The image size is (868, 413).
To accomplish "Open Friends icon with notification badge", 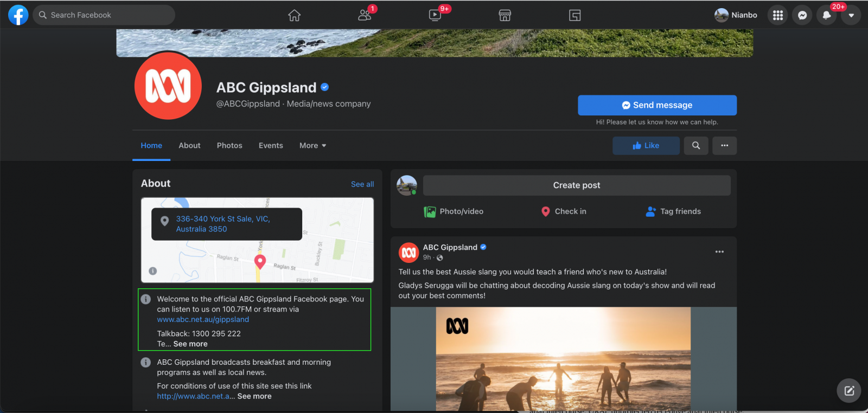I will [365, 15].
